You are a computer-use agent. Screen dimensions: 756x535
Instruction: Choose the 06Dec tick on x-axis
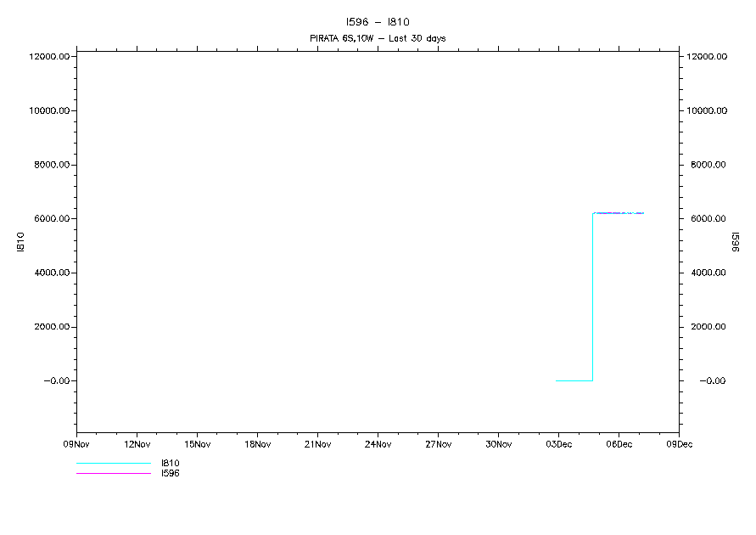click(619, 444)
